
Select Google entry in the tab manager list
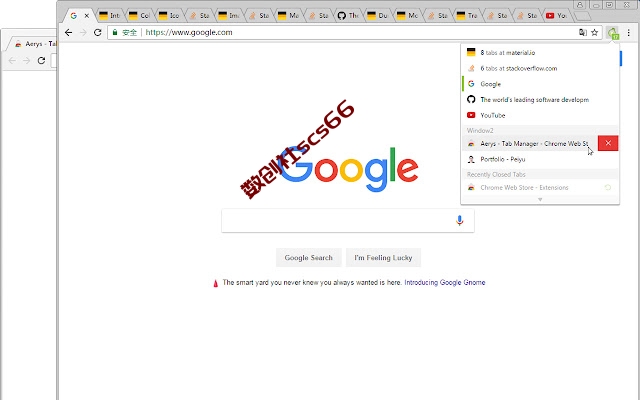tap(540, 84)
